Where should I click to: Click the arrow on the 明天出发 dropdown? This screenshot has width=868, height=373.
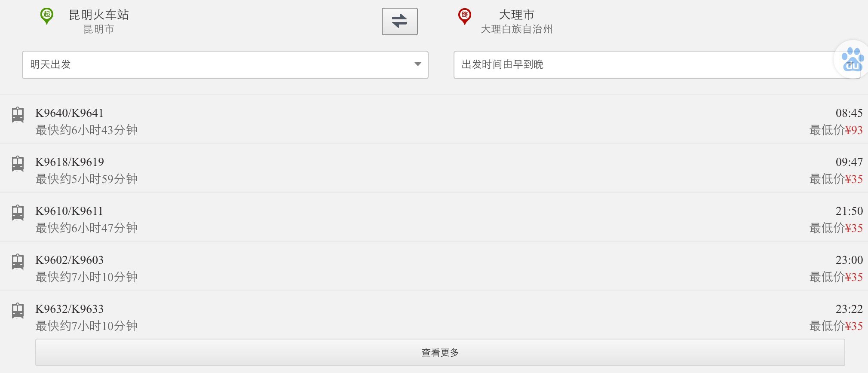click(417, 64)
